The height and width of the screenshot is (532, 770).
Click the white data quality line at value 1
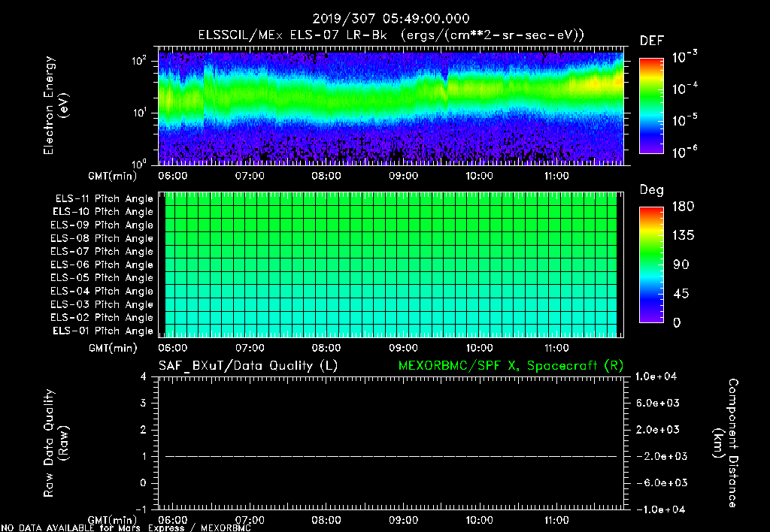coord(391,456)
